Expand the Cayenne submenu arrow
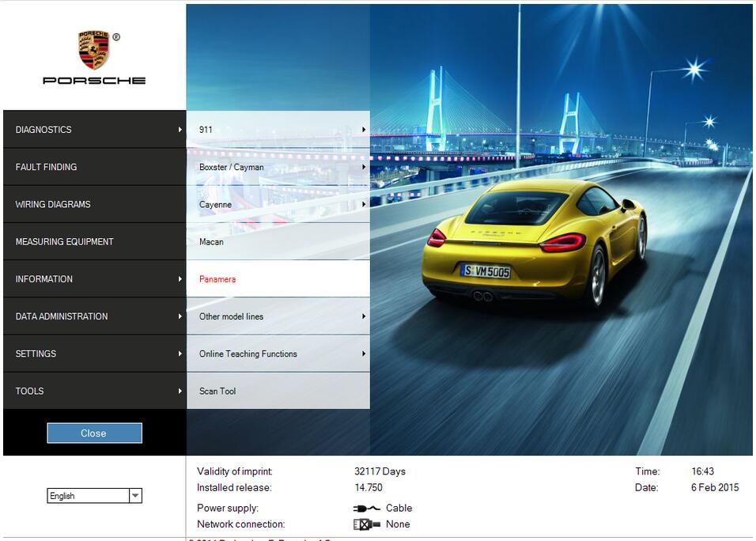The height and width of the screenshot is (541, 756). (364, 204)
